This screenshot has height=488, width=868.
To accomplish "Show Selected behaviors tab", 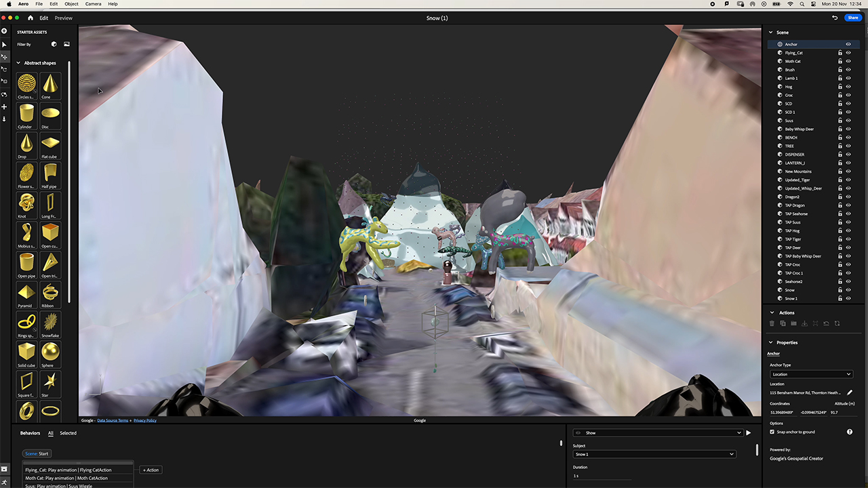I will click(x=68, y=433).
